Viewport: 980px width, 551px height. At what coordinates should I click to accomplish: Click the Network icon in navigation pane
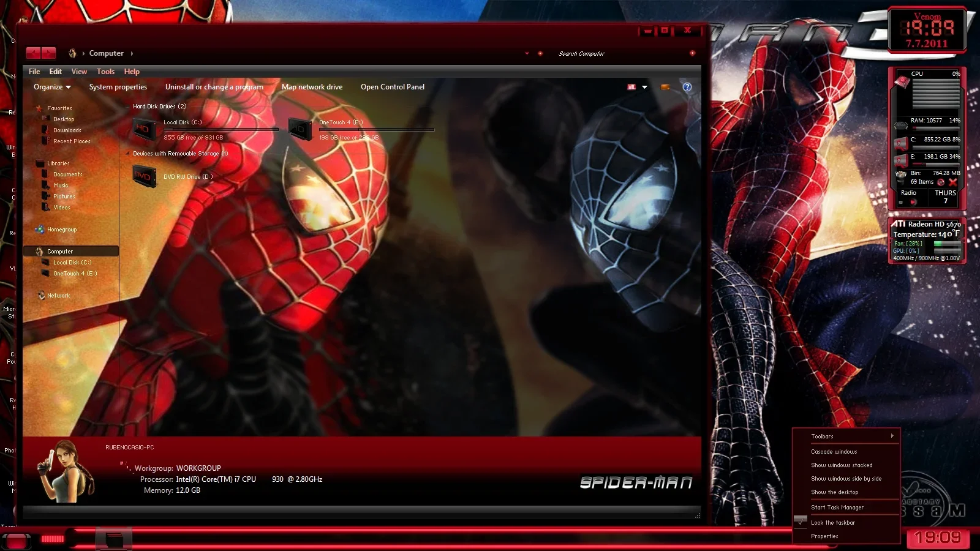(41, 295)
